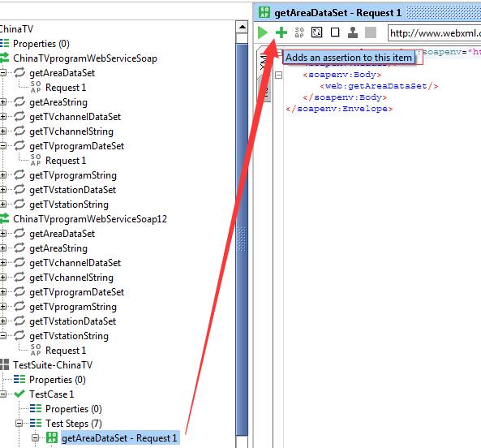Click the web:getAreaDataSet element in the XML
Screen dimensions: 481x448
(379, 86)
